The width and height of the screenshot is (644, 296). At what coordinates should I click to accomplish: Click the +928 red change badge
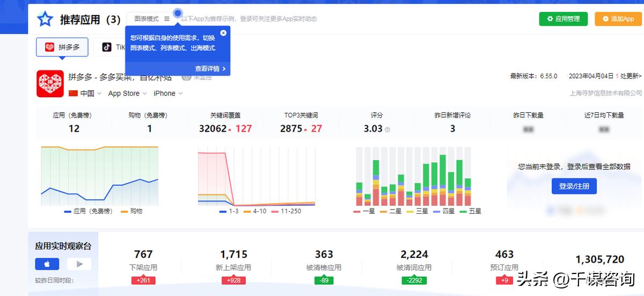click(233, 280)
